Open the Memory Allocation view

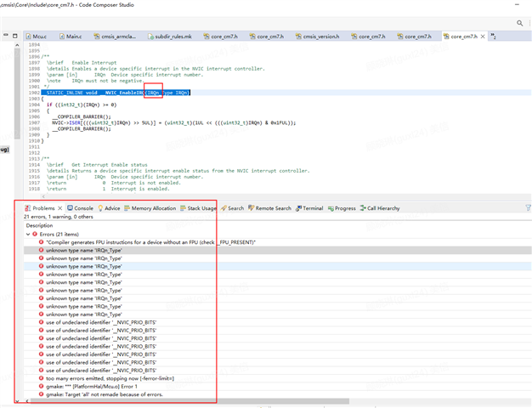click(x=150, y=208)
